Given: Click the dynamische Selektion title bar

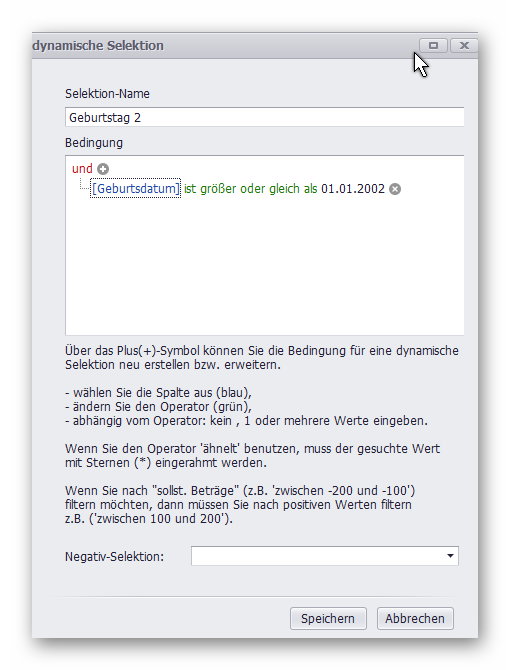Looking at the screenshot, I should (x=222, y=46).
